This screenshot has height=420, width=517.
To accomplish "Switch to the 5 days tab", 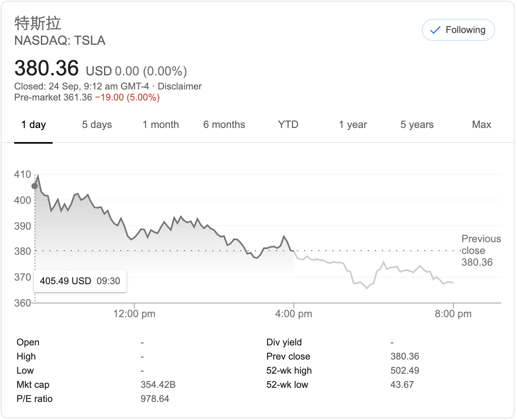I will tap(97, 125).
